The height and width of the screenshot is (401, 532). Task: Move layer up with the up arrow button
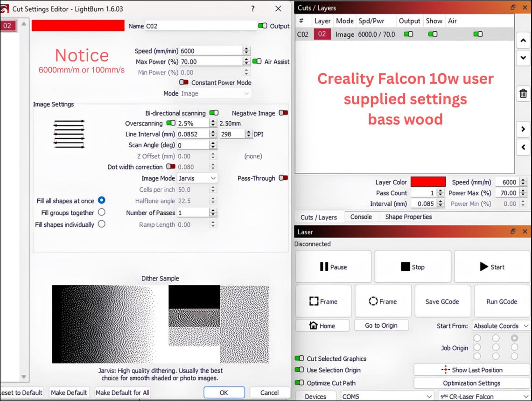523,40
